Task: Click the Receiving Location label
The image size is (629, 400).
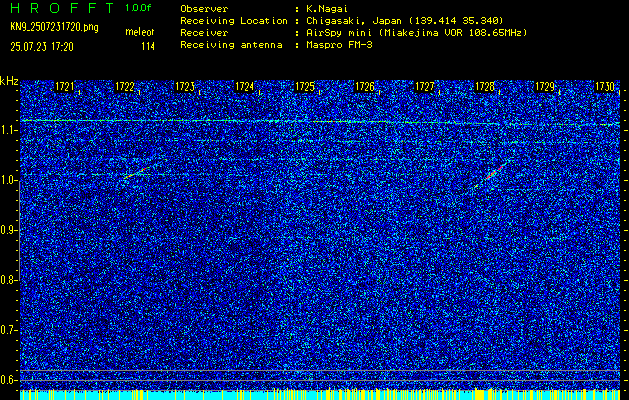Action: pos(234,20)
